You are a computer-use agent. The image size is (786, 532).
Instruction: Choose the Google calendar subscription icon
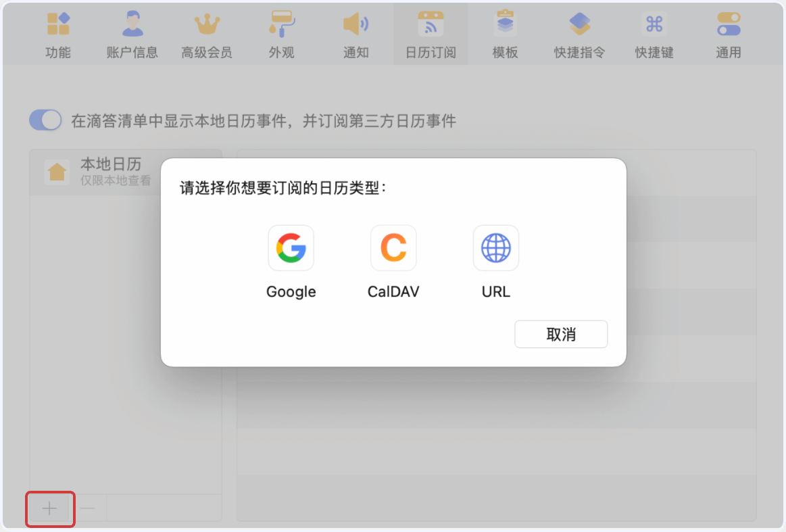click(x=291, y=247)
